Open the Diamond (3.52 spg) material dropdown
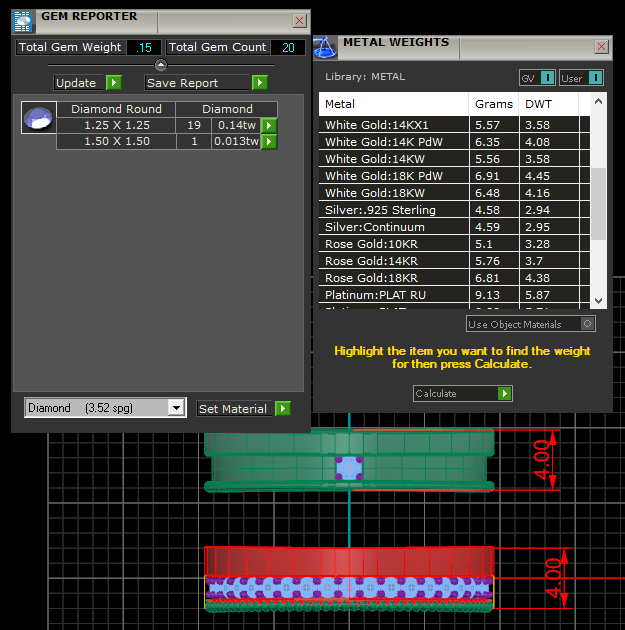The height and width of the screenshot is (630, 625). [176, 408]
